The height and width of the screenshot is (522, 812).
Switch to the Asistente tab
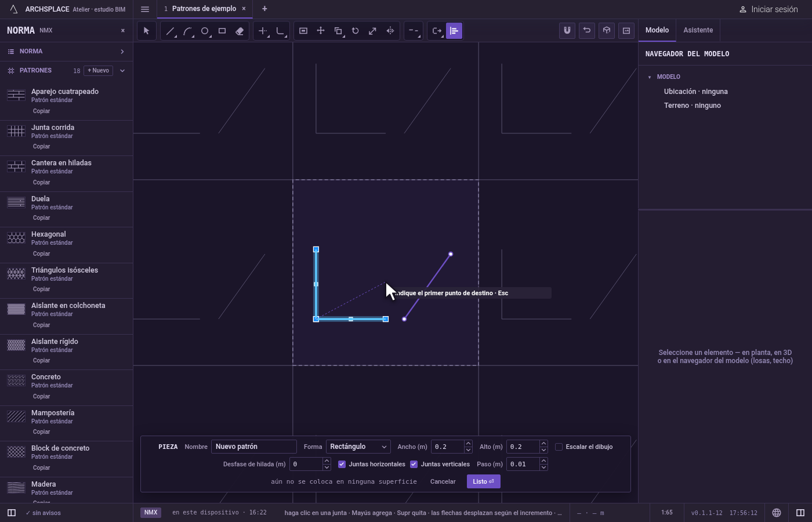click(x=698, y=30)
